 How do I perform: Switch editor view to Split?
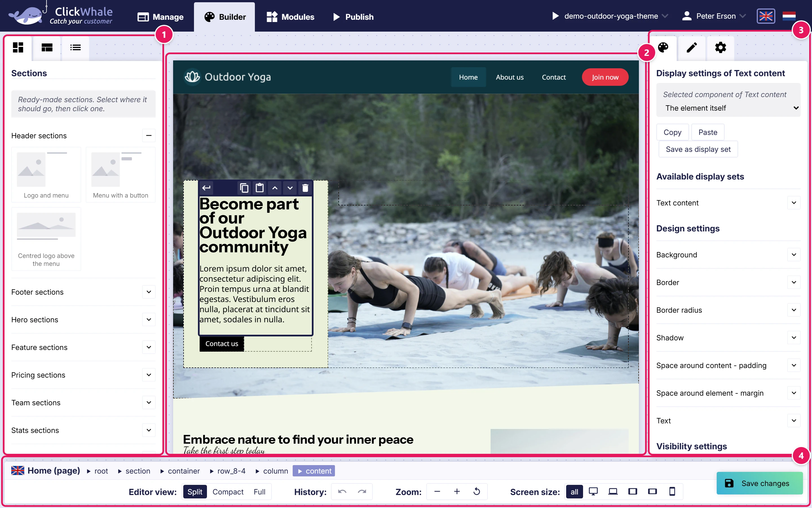pyautogui.click(x=195, y=492)
